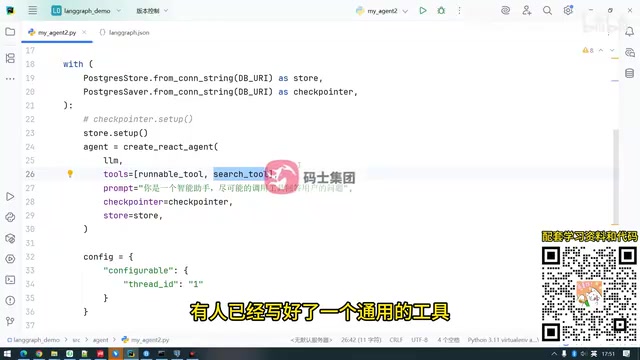
Task: Open Google Chrome from the taskbar
Action: [x=39, y=353]
